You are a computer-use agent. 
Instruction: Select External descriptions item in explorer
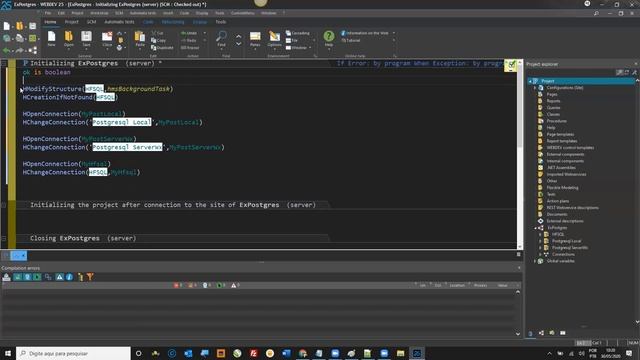[565, 221]
